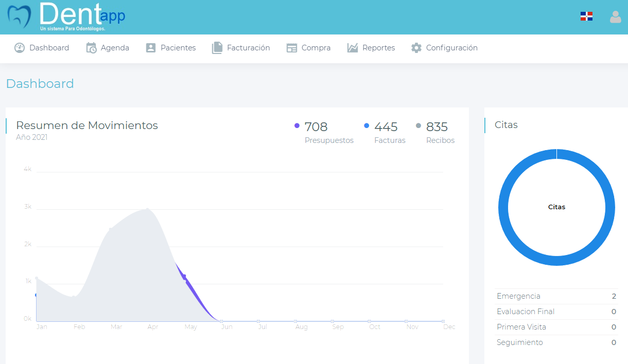This screenshot has height=364, width=628.
Task: Click the Configuración gear icon
Action: 416,48
